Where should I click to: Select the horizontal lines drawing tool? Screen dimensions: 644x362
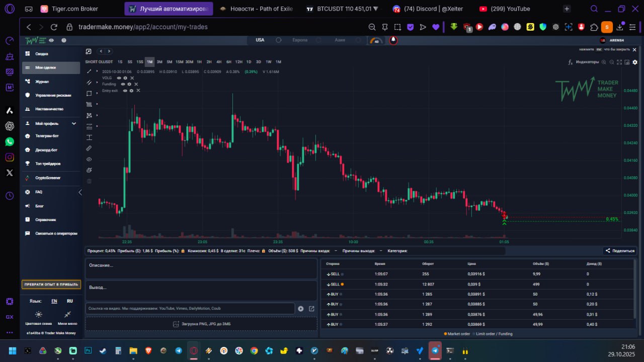click(x=90, y=126)
